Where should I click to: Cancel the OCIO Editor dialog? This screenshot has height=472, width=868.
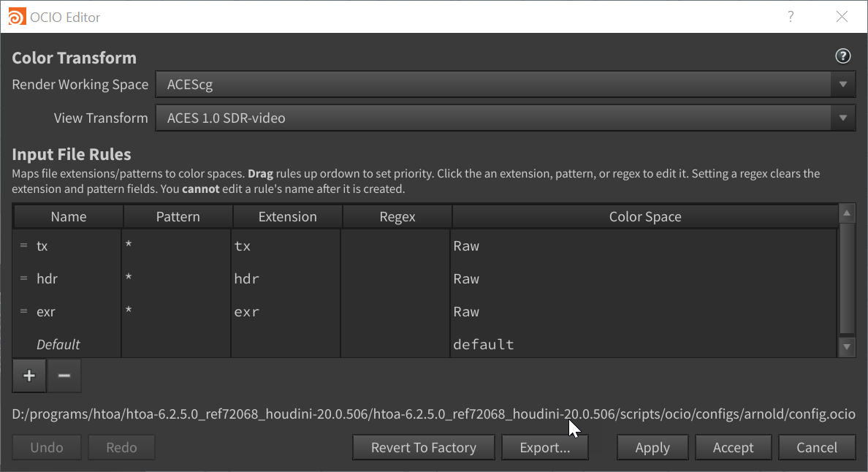tap(817, 447)
